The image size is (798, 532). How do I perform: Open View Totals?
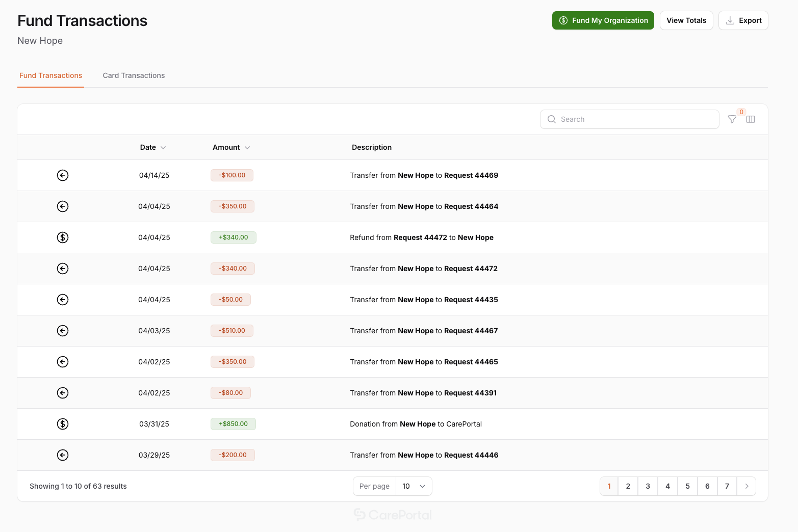686,20
